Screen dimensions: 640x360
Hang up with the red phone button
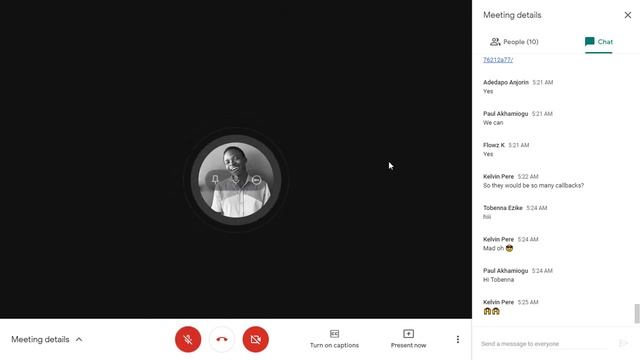pos(222,339)
